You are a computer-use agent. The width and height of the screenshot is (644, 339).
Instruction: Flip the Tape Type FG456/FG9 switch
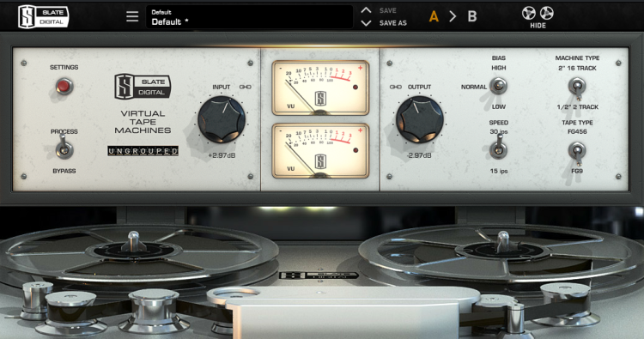tap(577, 152)
